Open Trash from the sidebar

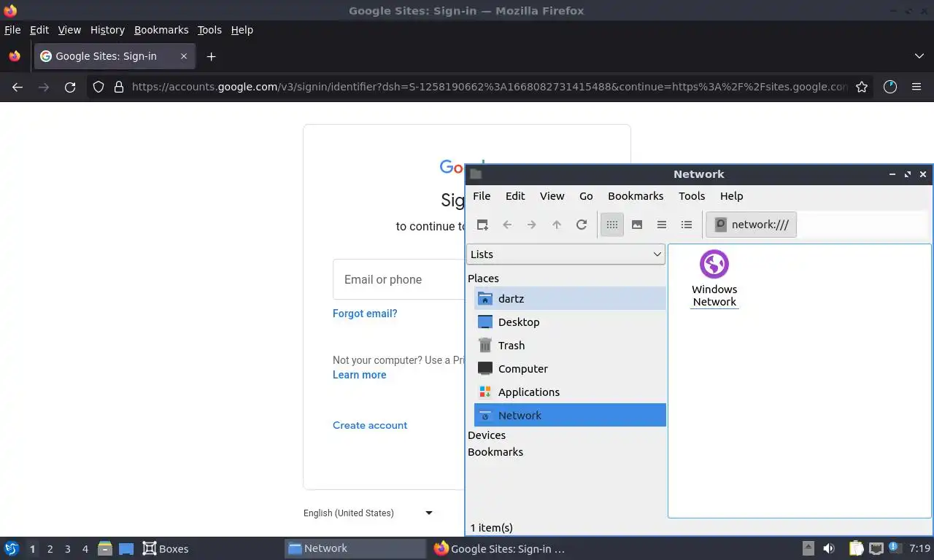click(570, 345)
